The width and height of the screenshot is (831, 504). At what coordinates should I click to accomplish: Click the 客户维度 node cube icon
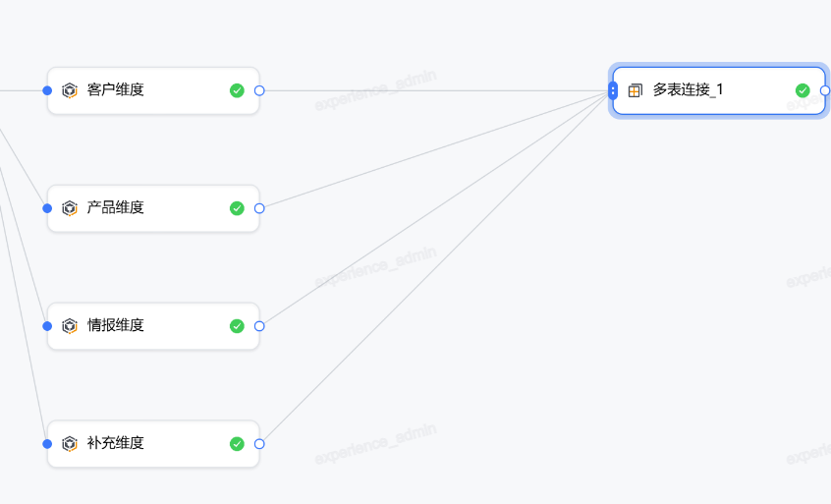pos(69,90)
